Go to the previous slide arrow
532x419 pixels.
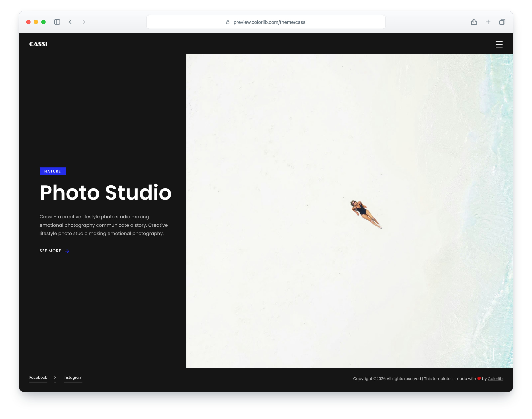[485, 354]
